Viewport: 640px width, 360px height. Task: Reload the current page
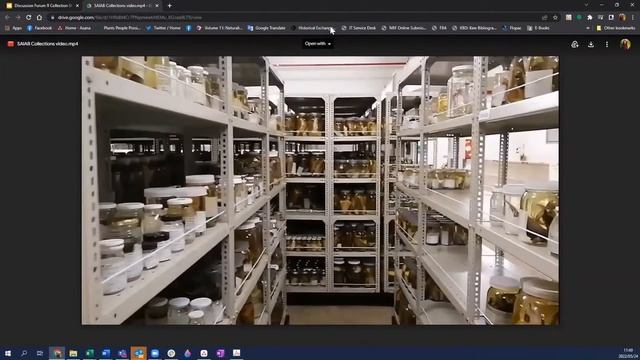coord(29,18)
